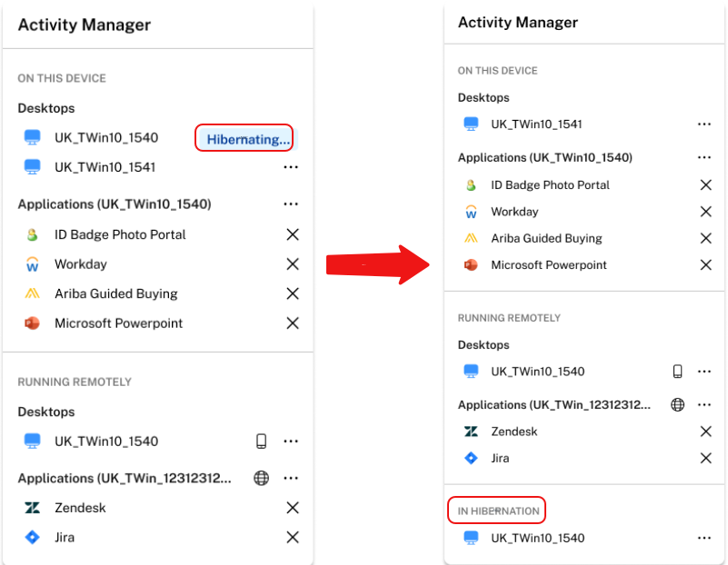Viewport: 728px width, 565px height.
Task: Open Applications (UK_TWin10_1540) options in left panel
Action: 291,204
